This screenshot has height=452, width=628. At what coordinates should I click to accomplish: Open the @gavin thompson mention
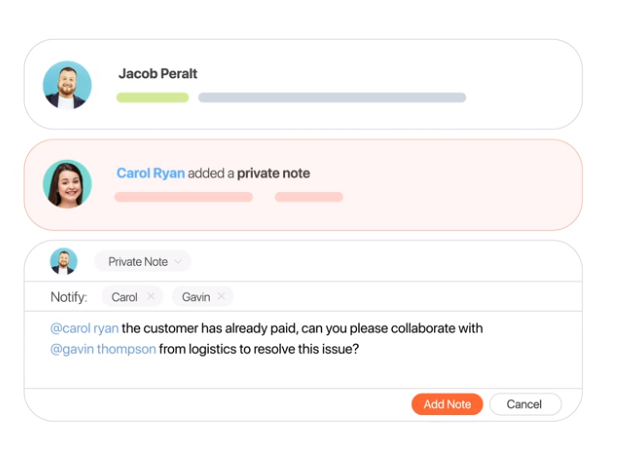point(103,349)
